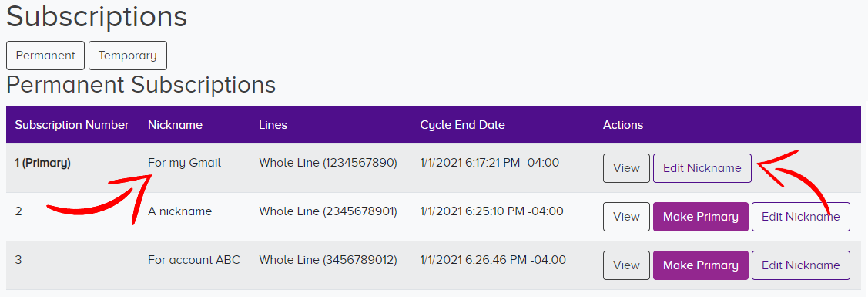868x297 pixels.
Task: Select the 'For my Gmail' nickname text
Action: (184, 163)
